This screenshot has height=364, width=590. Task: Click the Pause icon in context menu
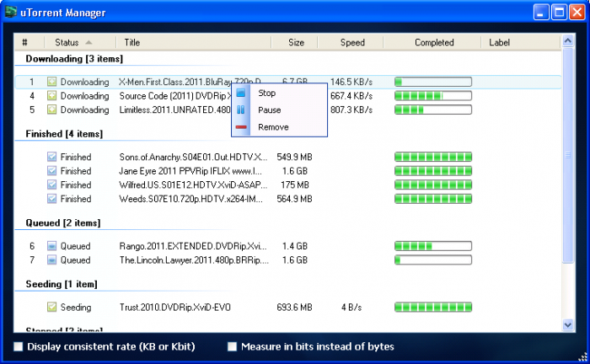[241, 110]
